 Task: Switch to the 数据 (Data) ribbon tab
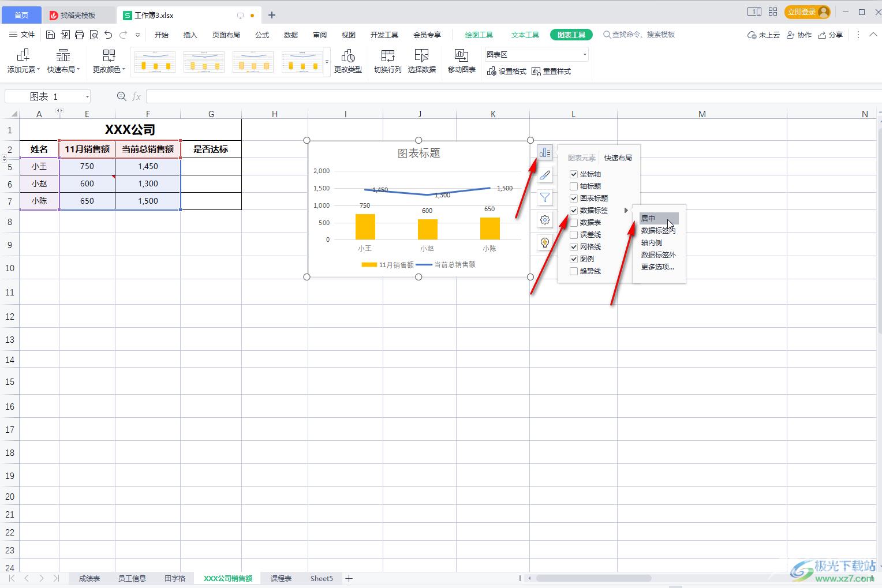pyautogui.click(x=291, y=35)
